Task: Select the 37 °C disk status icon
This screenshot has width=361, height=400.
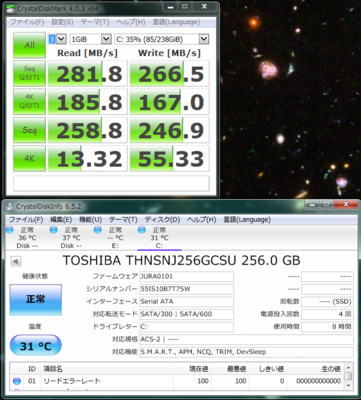Action: (x=53, y=230)
